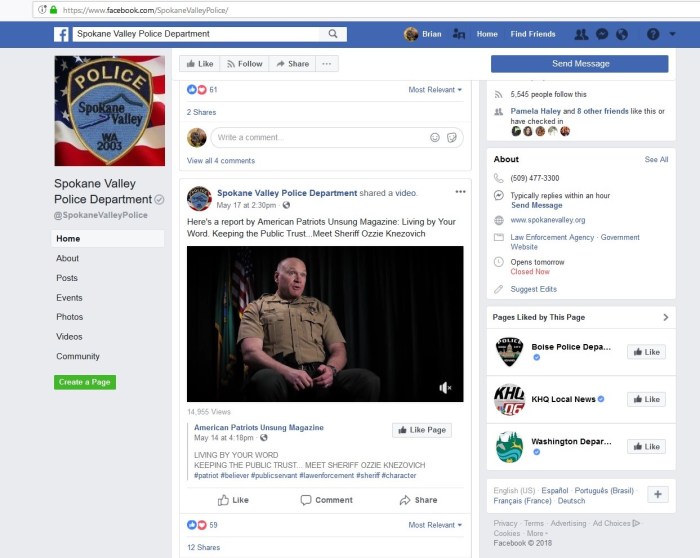Click the green secure padlock icon
The image size is (700, 558).
(54, 9)
